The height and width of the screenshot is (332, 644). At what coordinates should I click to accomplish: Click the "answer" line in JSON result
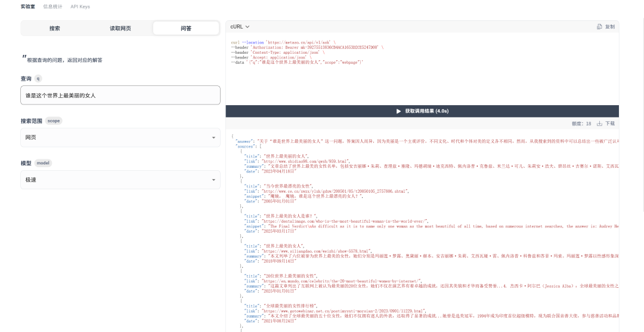[x=427, y=141]
